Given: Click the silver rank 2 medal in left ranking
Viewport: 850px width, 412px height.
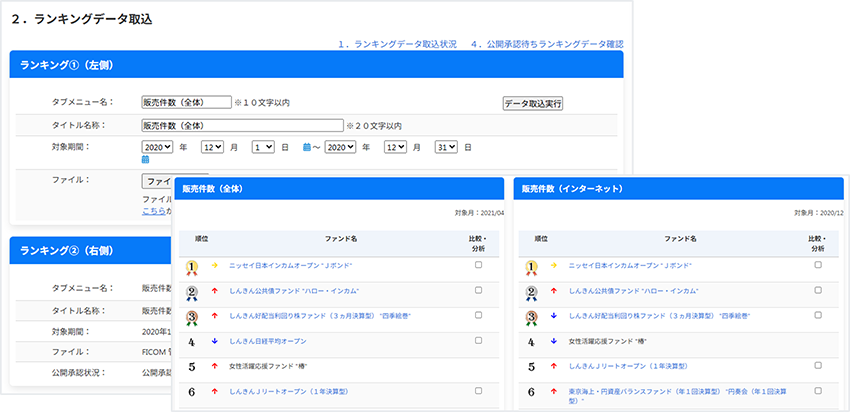Looking at the screenshot, I should pos(191,291).
